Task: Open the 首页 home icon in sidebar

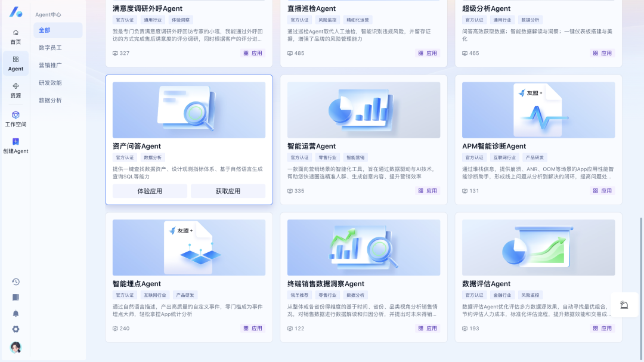Action: click(x=16, y=36)
